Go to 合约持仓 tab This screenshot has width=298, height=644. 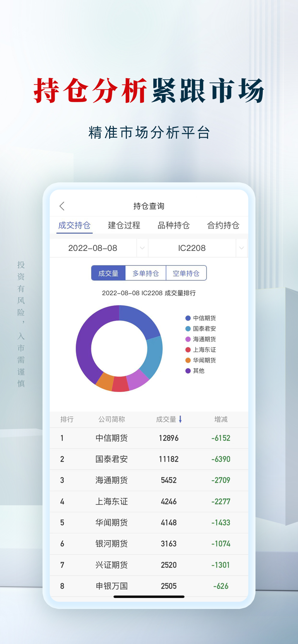coord(223,225)
